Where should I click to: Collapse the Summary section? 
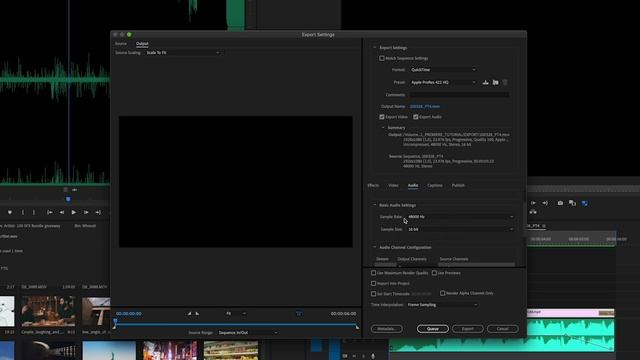[383, 128]
